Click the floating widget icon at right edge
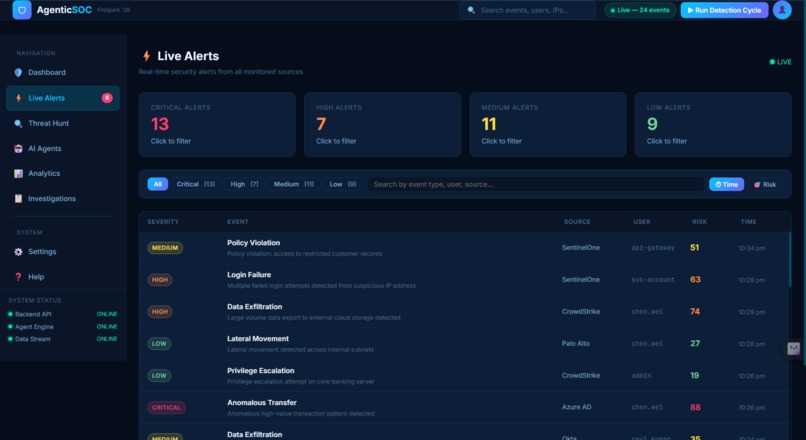This screenshot has height=440, width=806. click(x=794, y=349)
